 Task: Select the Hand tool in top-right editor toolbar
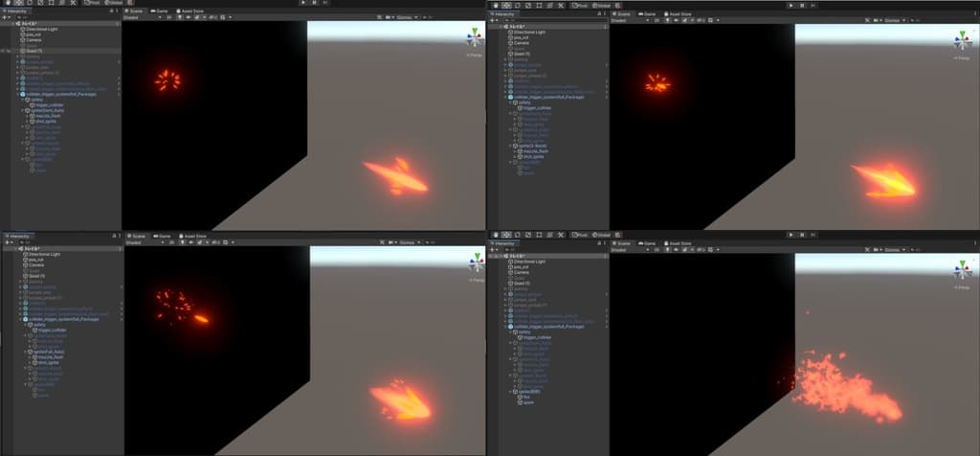point(495,5)
